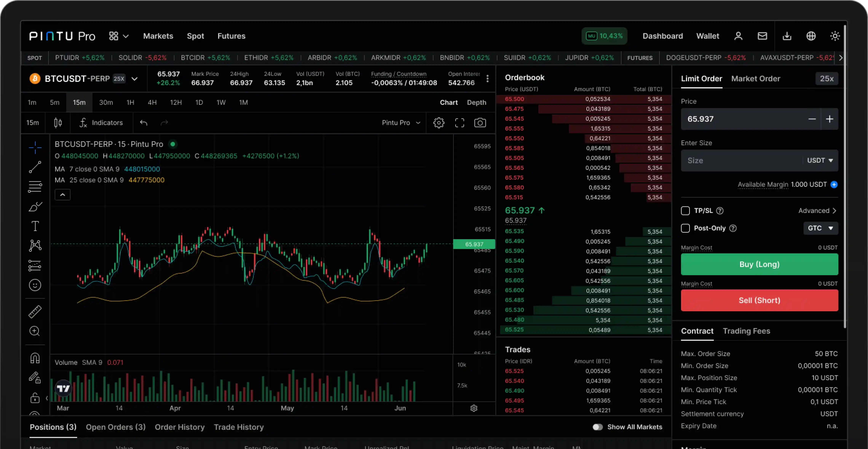Toggle Show All Markets switch
868x449 pixels.
[x=598, y=427]
